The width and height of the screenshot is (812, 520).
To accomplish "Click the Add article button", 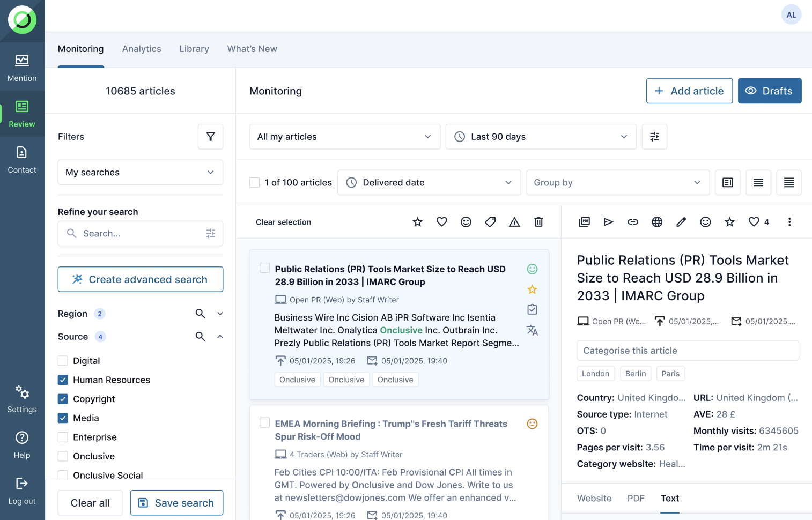I will [x=689, y=91].
